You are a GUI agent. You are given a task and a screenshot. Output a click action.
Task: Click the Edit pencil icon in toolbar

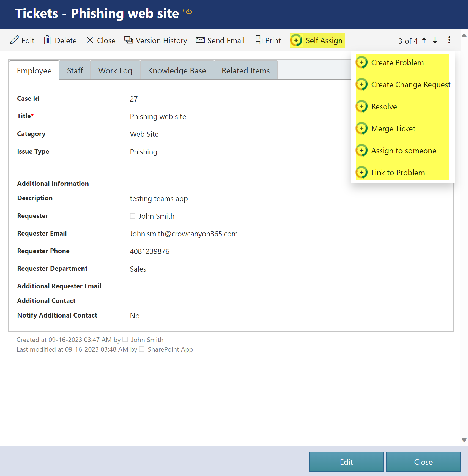(14, 40)
